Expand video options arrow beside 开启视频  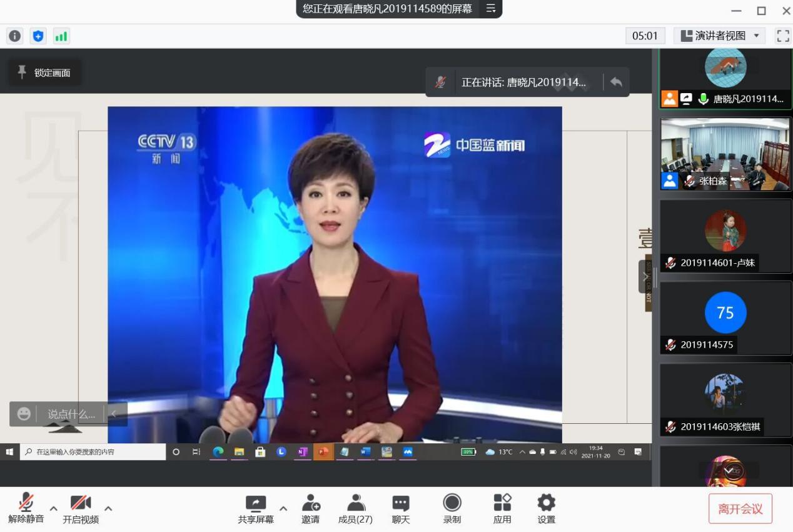(x=108, y=508)
